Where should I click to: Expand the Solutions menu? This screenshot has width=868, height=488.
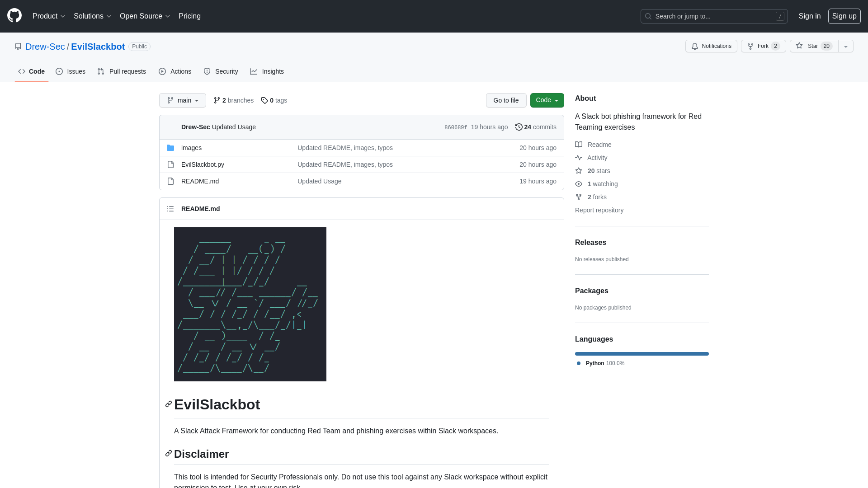coord(92,16)
